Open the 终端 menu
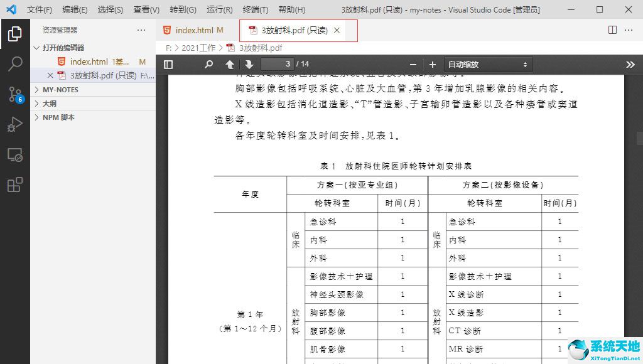The height and width of the screenshot is (364, 643). pyautogui.click(x=254, y=9)
